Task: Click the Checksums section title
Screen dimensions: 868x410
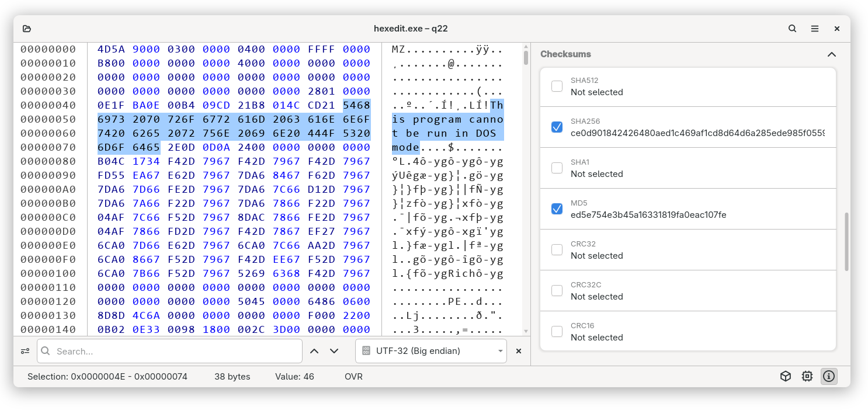Action: [565, 54]
